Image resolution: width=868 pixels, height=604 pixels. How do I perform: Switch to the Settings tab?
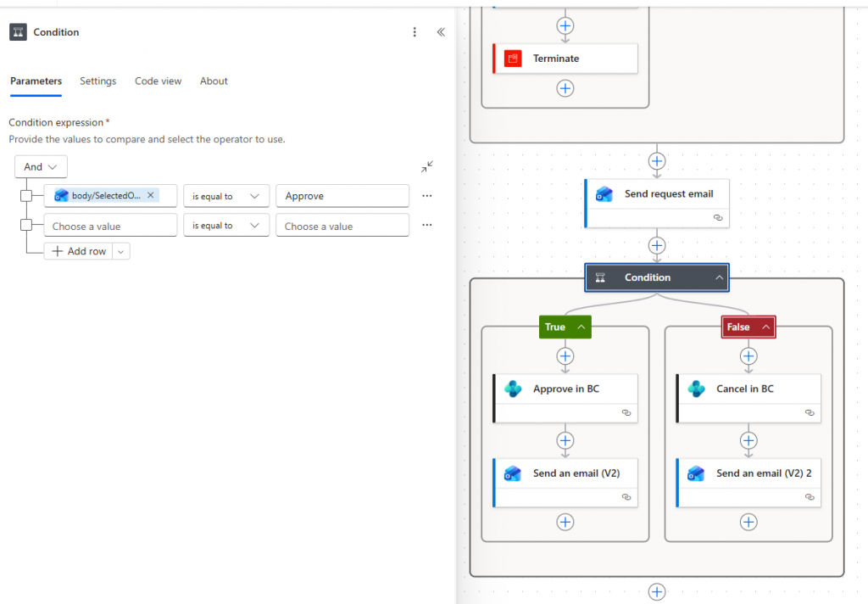pos(97,81)
